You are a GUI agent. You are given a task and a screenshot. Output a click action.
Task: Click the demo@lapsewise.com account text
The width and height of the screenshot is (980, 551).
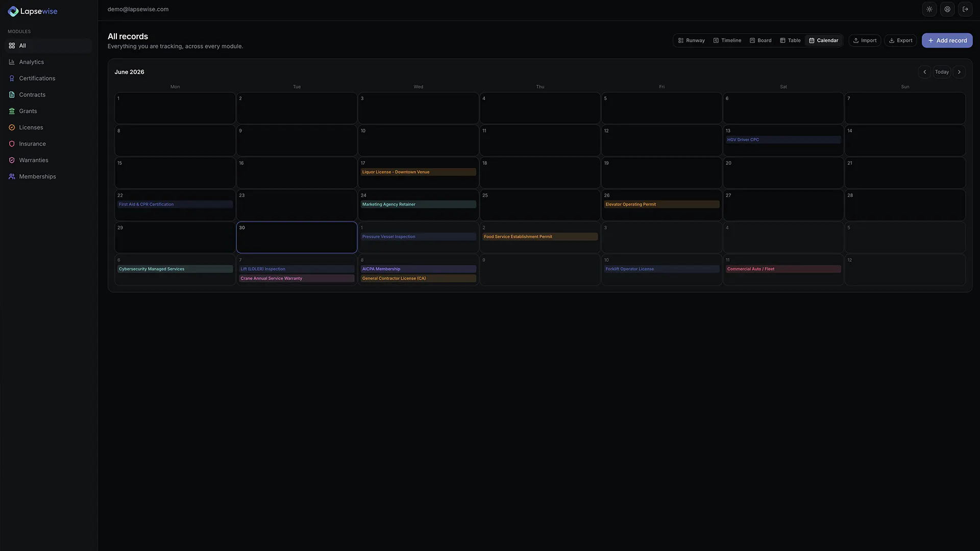138,9
